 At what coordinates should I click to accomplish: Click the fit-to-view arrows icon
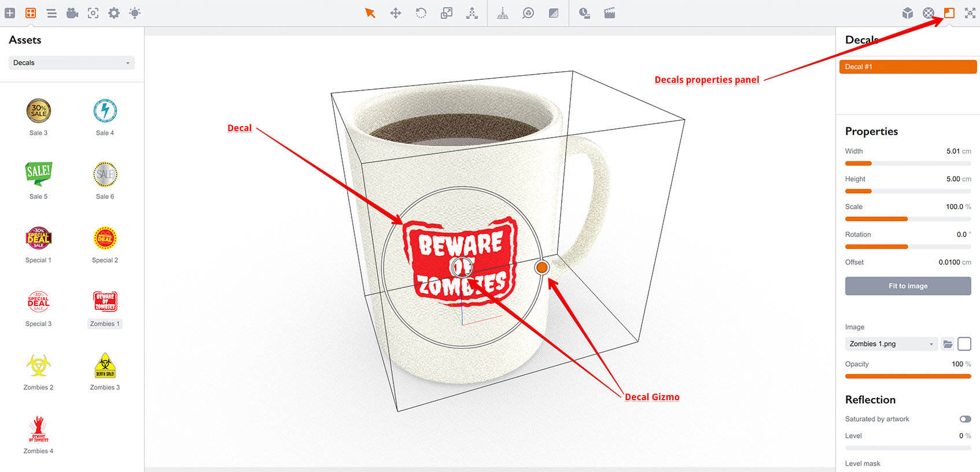970,13
